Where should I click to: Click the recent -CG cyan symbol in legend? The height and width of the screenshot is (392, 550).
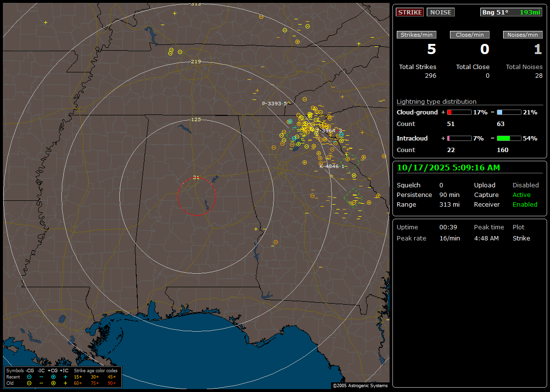[x=29, y=377]
